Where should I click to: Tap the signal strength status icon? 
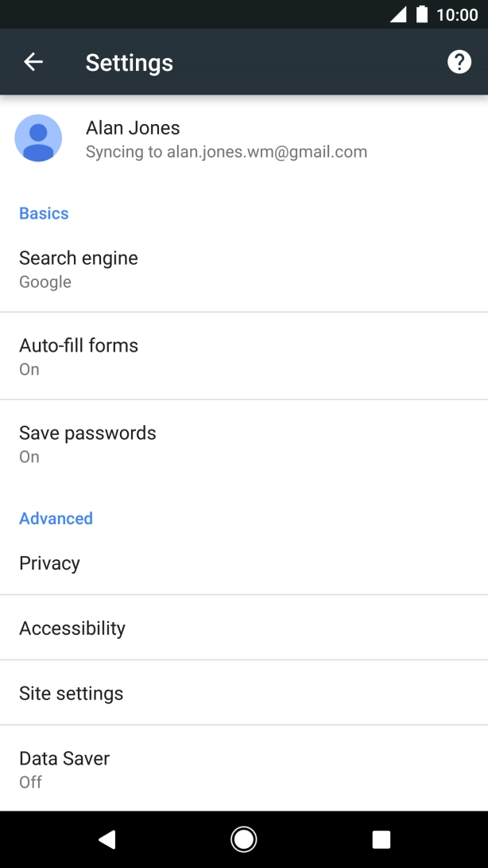(x=397, y=14)
